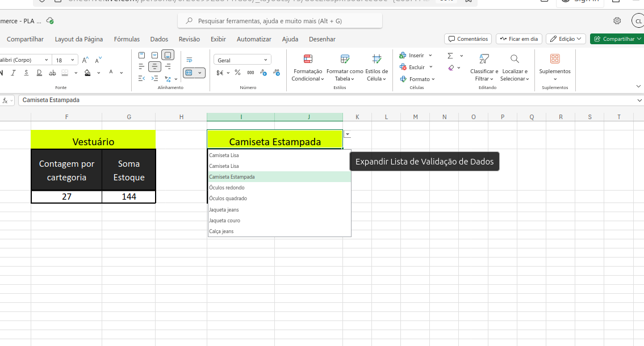Open Classificar e Filtrar
The width and height of the screenshot is (644, 346).
[483, 67]
